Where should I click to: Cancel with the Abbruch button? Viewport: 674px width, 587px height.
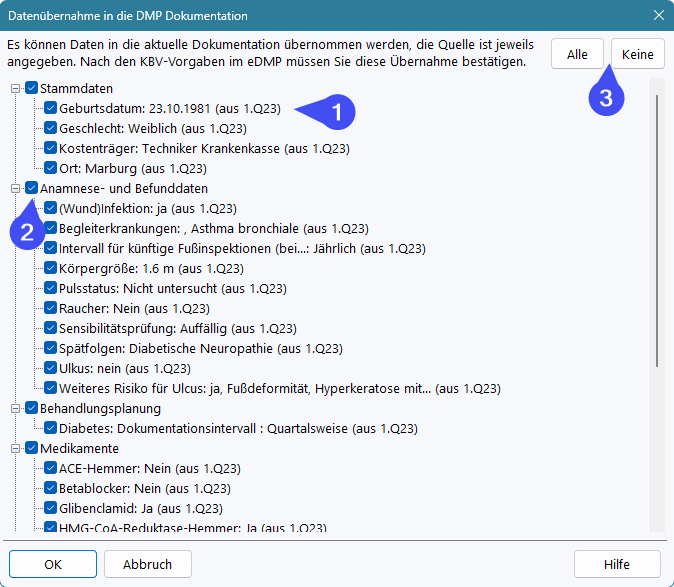tap(148, 564)
